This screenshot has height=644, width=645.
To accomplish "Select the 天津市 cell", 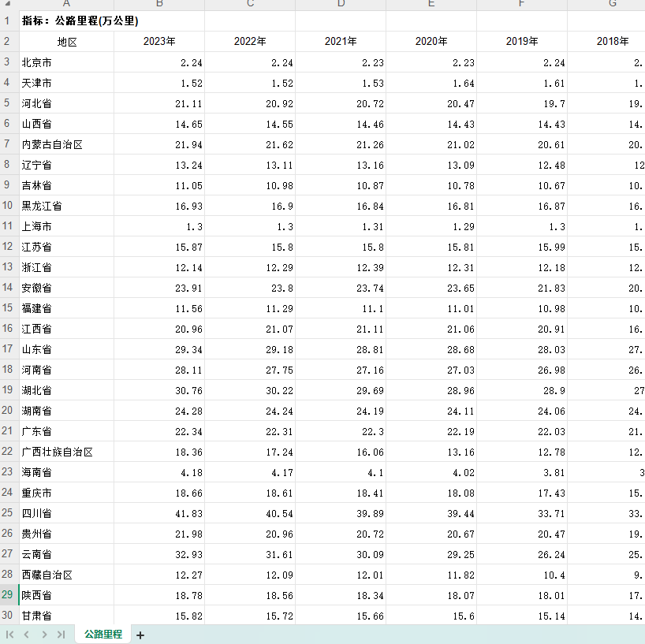I will [x=67, y=83].
